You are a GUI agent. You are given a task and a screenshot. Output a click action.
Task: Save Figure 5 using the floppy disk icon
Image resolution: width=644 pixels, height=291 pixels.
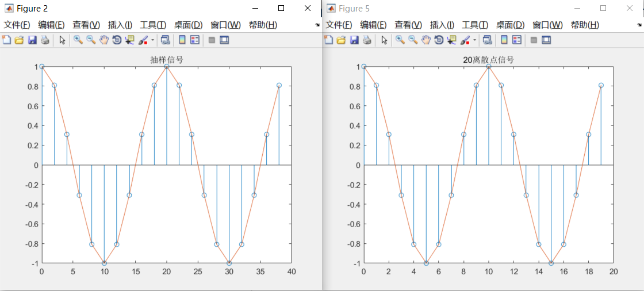pyautogui.click(x=354, y=40)
